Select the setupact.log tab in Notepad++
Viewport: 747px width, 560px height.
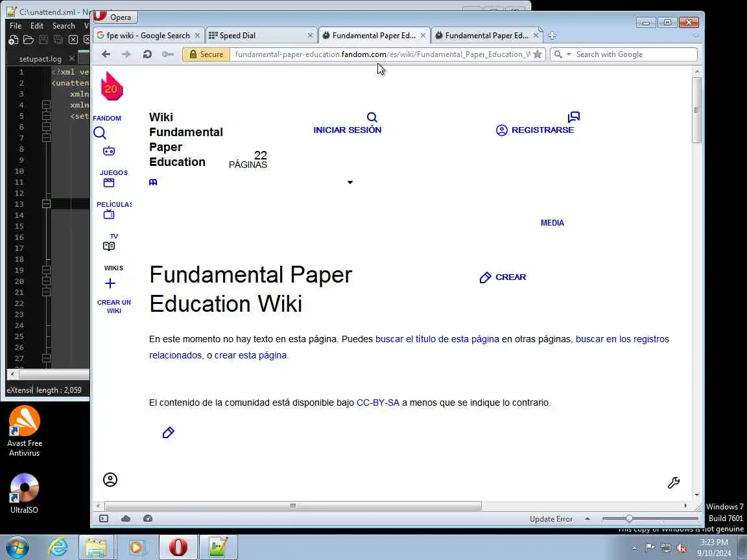[40, 58]
